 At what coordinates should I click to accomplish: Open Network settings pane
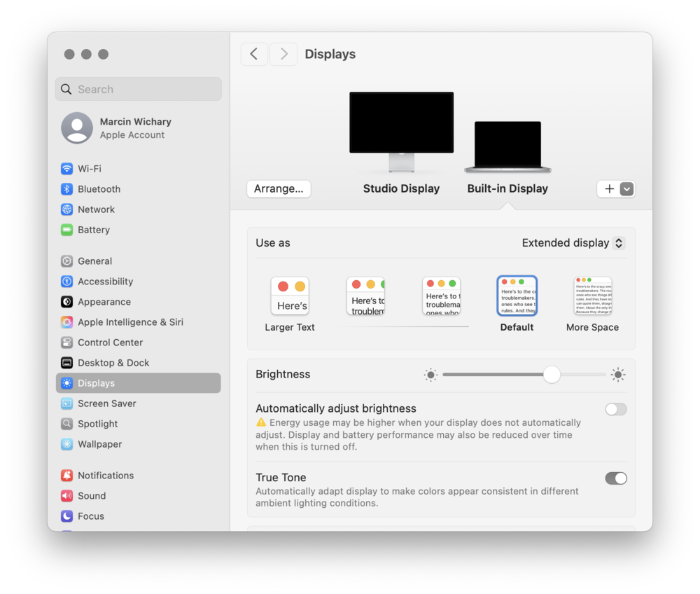139,209
